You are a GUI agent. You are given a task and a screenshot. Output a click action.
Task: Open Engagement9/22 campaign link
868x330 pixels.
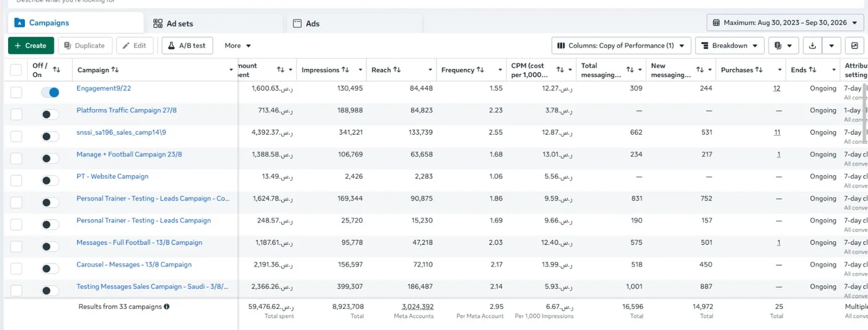pos(104,88)
